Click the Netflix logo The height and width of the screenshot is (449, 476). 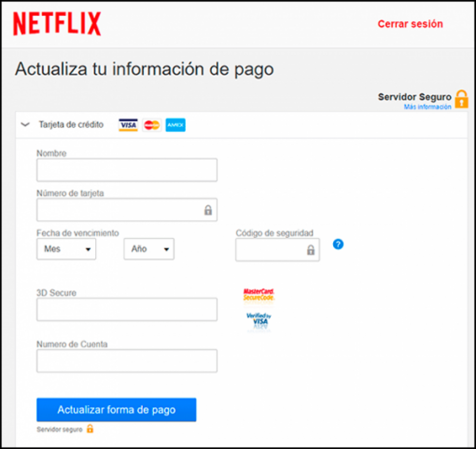coord(57,24)
